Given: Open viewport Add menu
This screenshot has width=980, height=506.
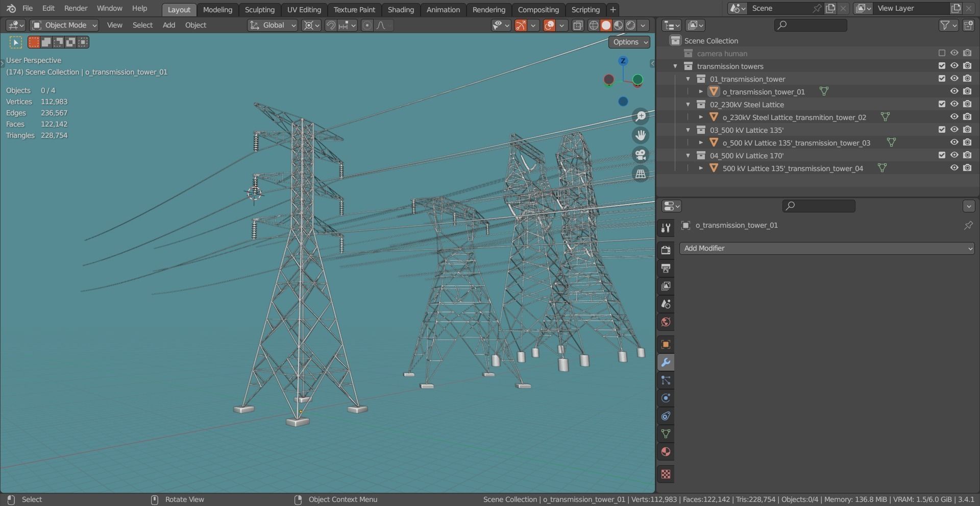Looking at the screenshot, I should click(168, 25).
